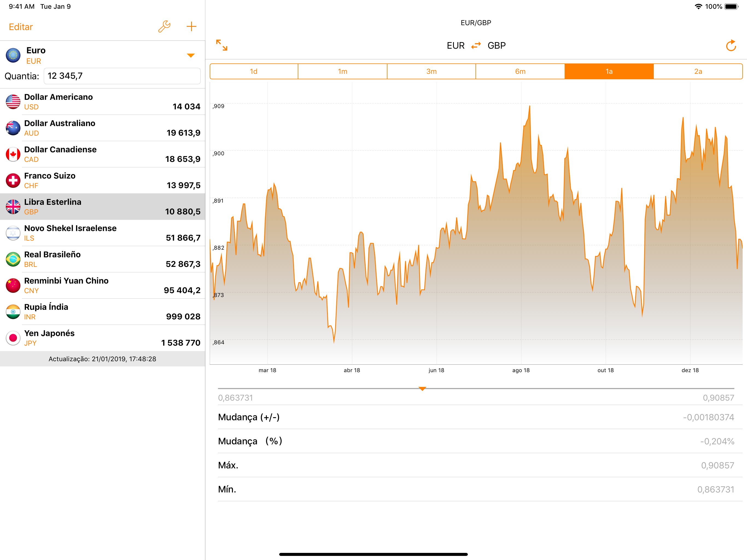
Task: Show the 6m chart range
Action: click(x=520, y=72)
